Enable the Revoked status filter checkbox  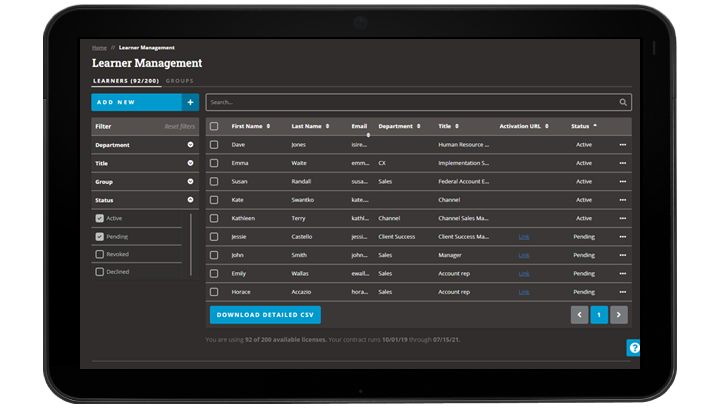(99, 254)
